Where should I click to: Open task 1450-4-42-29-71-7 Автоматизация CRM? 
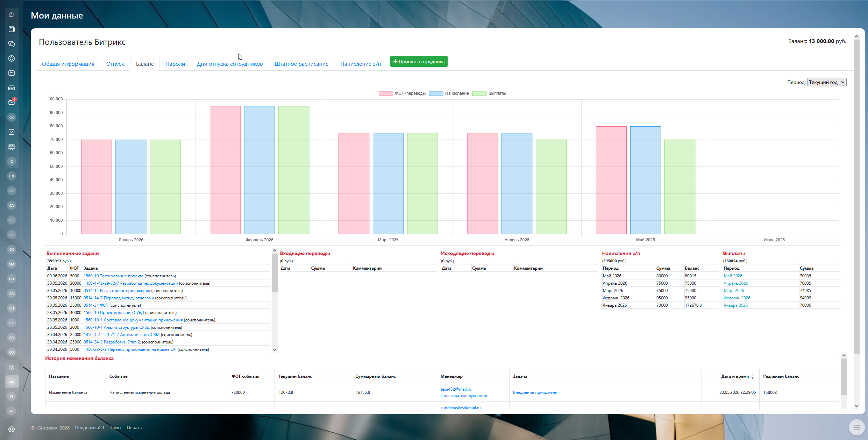(121, 335)
